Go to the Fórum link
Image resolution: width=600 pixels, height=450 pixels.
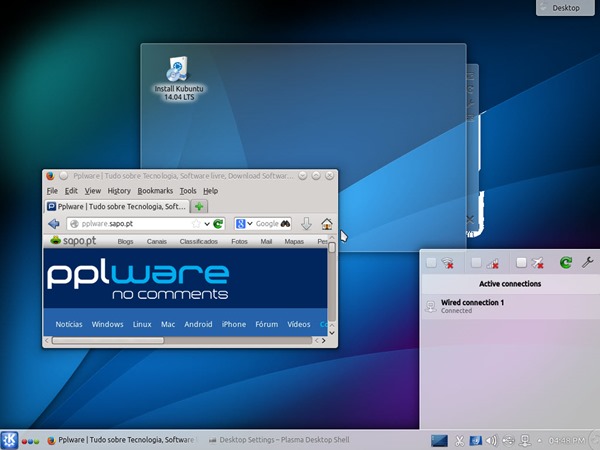tap(267, 324)
